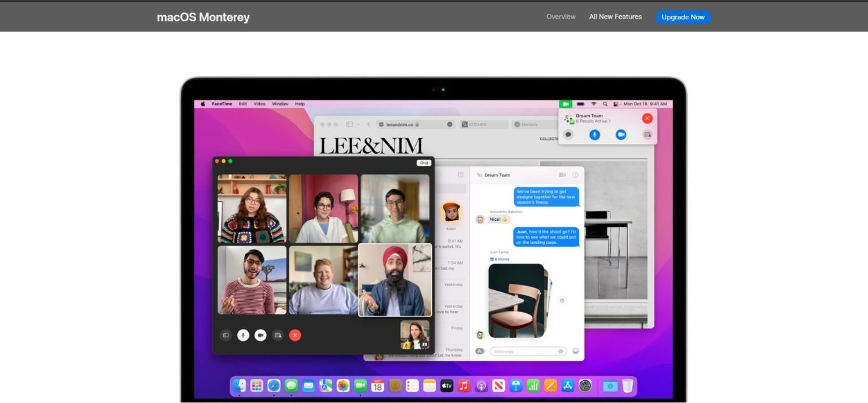868x403 pixels.
Task: Open Messages app in the Dock
Action: [291, 386]
